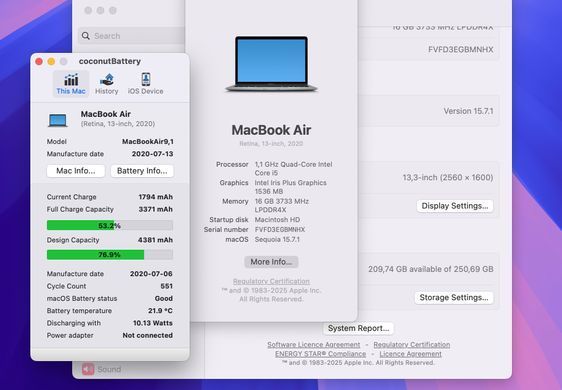Click the 53.2% charge progress bar
The width and height of the screenshot is (562, 390).
click(x=110, y=225)
